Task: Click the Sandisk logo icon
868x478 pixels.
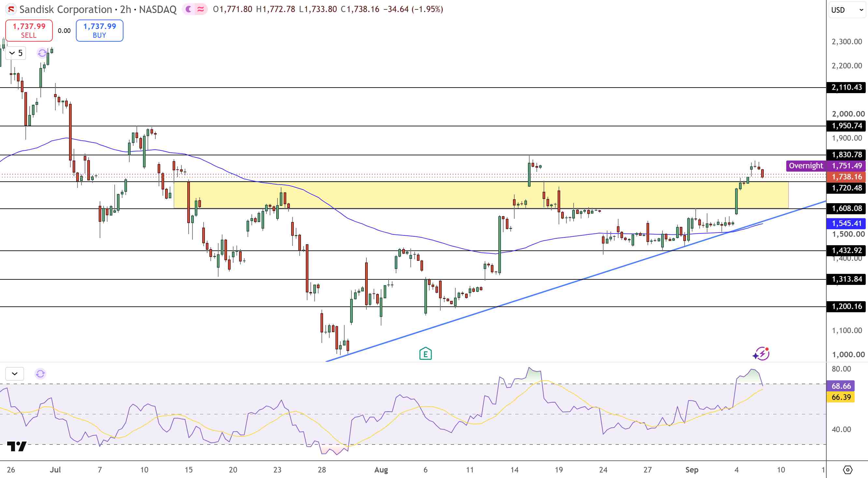Action: click(11, 9)
